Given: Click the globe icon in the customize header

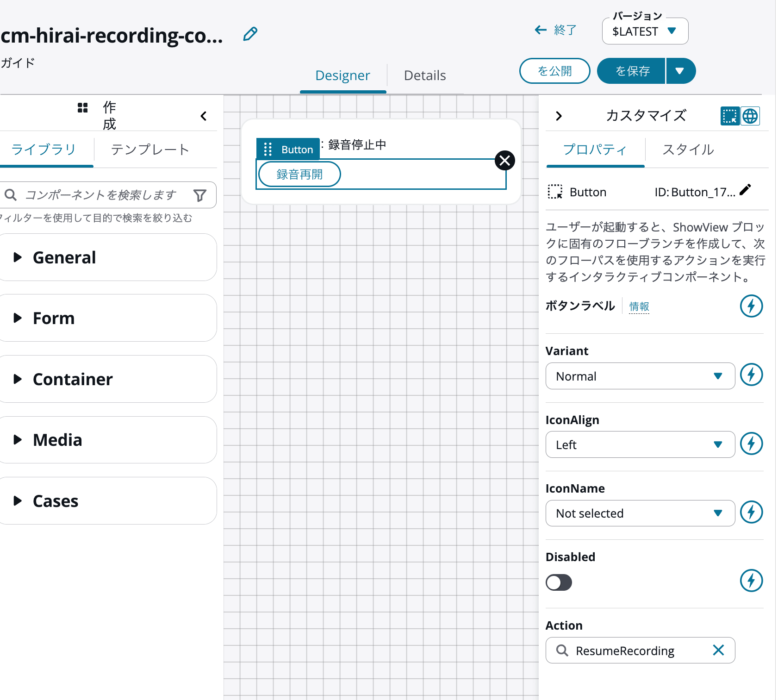Looking at the screenshot, I should (750, 116).
